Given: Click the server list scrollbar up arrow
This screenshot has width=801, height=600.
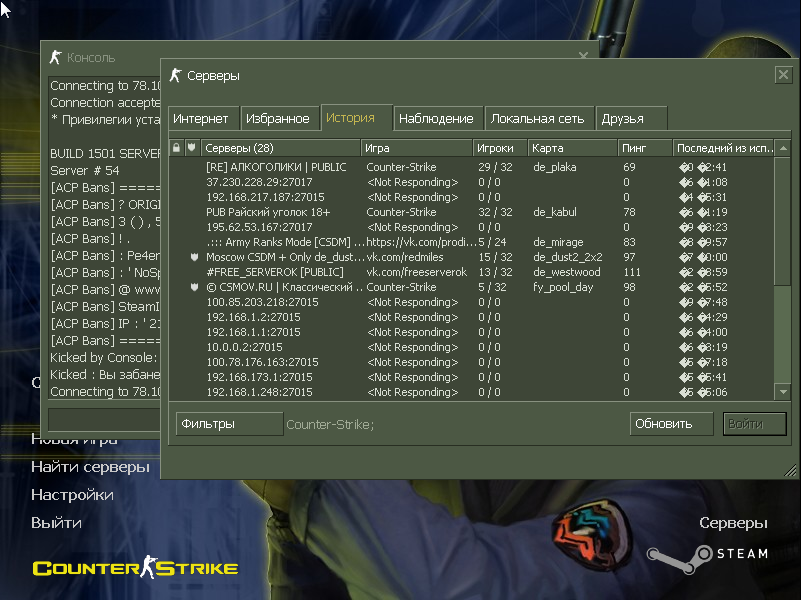Looking at the screenshot, I should (783, 149).
